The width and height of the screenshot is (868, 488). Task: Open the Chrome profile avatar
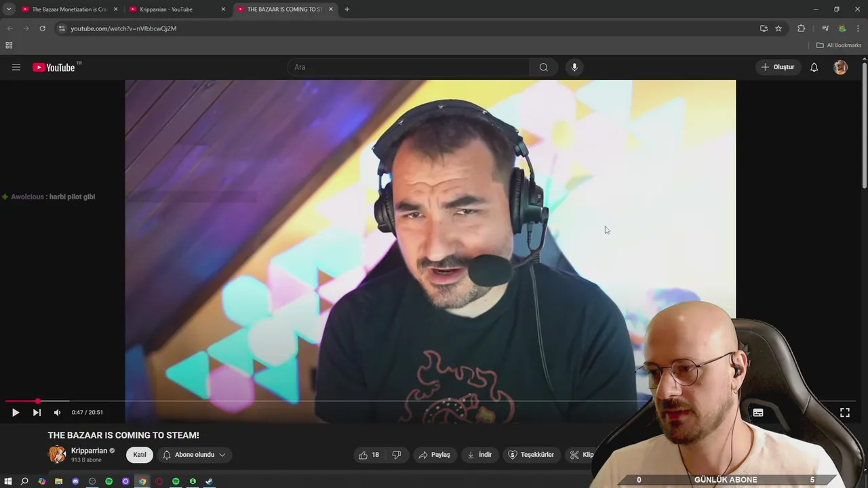coord(842,28)
